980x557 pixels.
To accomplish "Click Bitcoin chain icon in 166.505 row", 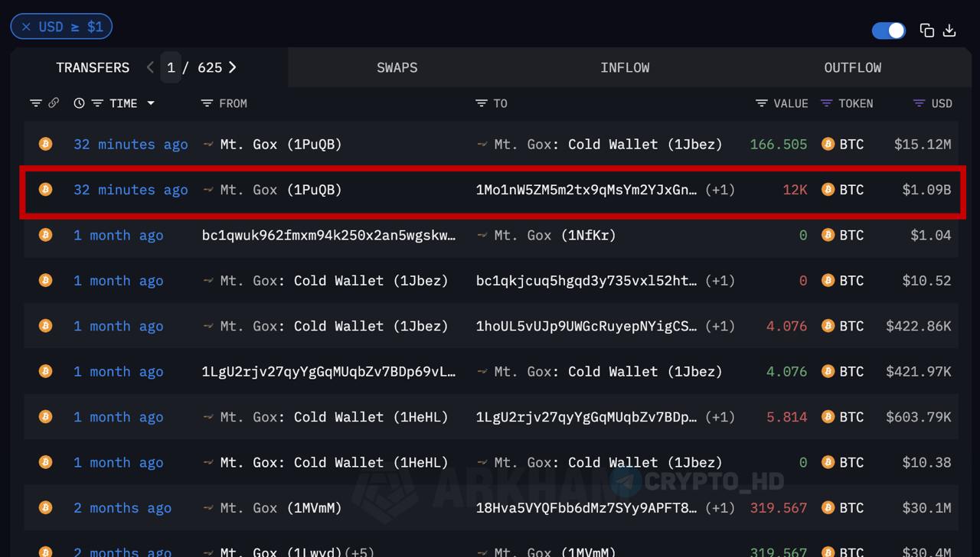I will click(46, 144).
